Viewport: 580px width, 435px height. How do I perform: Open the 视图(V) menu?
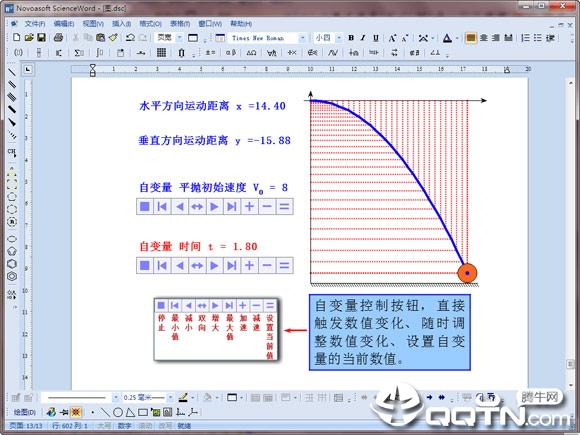coord(93,24)
